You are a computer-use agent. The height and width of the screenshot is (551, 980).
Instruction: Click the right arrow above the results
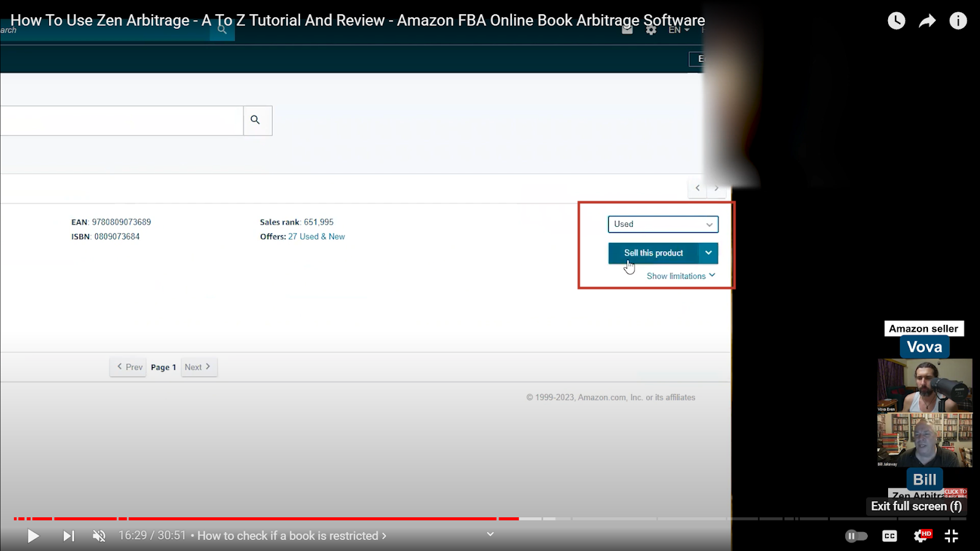[716, 188]
